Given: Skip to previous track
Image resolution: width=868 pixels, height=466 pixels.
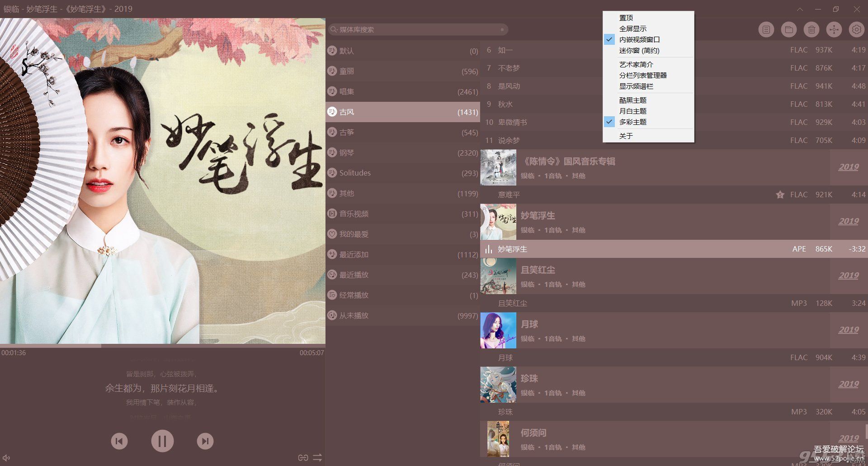Looking at the screenshot, I should [119, 441].
